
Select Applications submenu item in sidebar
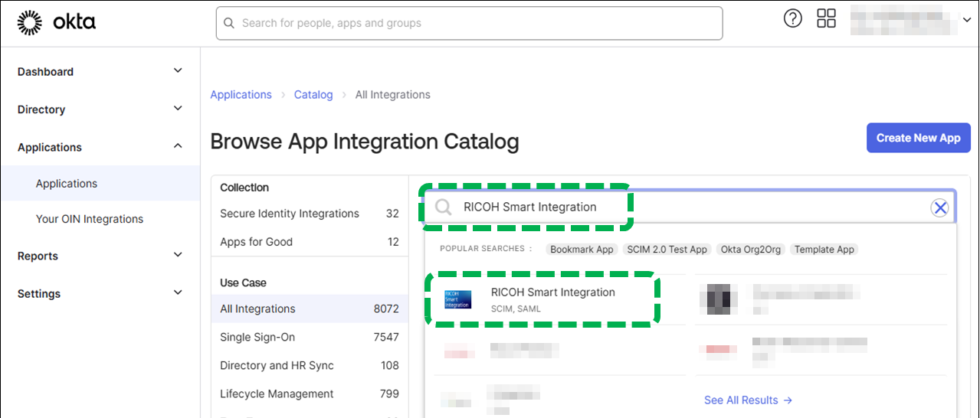click(x=67, y=184)
